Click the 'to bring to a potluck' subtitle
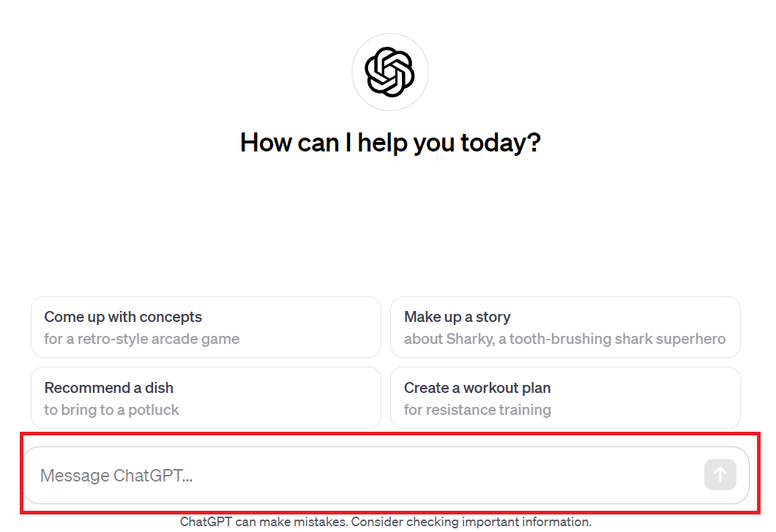This screenshot has height=532, width=776. tap(111, 410)
